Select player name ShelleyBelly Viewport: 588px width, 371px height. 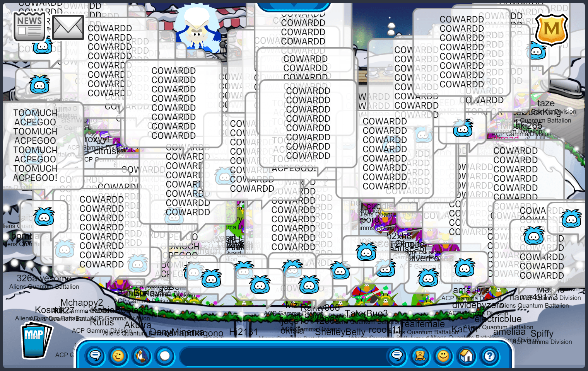point(340,332)
